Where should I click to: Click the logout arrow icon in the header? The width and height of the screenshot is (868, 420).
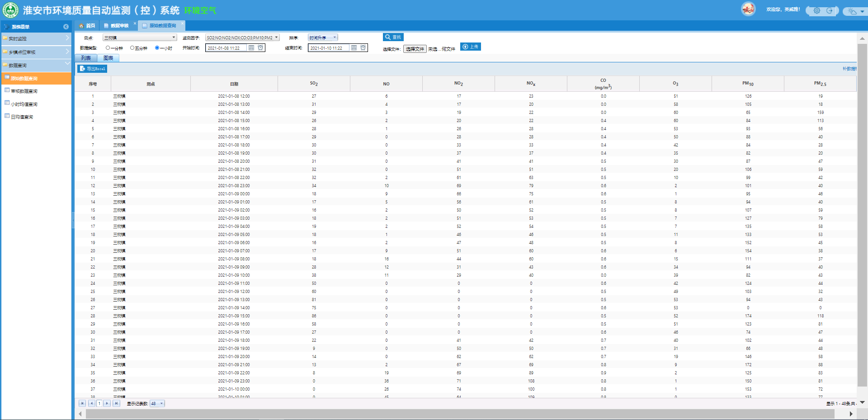point(830,11)
